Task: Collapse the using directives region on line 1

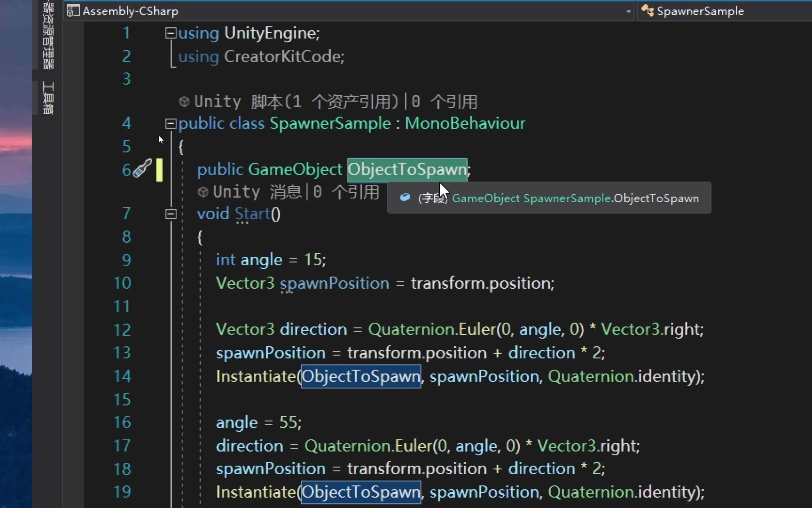Action: click(x=171, y=32)
